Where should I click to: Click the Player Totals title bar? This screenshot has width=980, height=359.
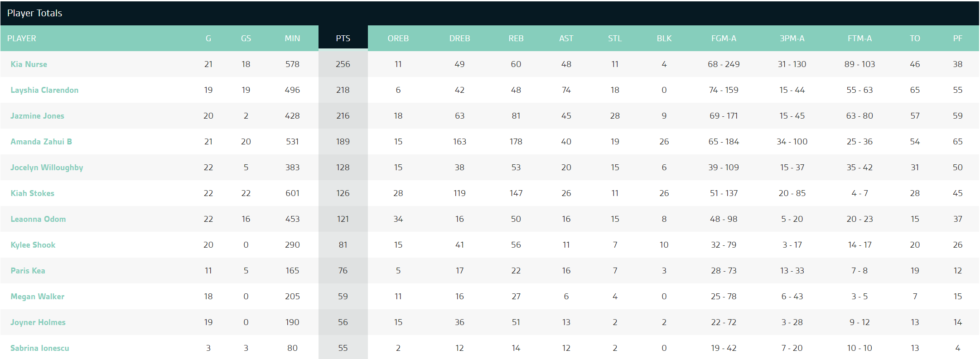(x=35, y=13)
